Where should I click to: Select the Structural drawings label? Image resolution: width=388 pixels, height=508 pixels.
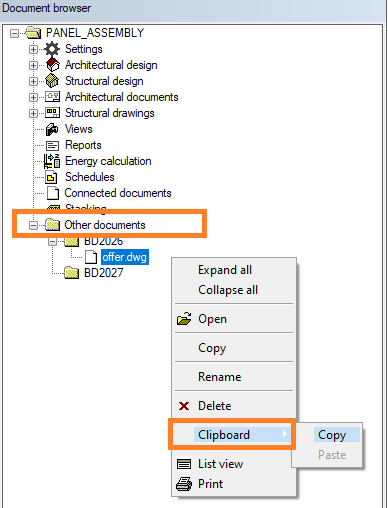110,113
